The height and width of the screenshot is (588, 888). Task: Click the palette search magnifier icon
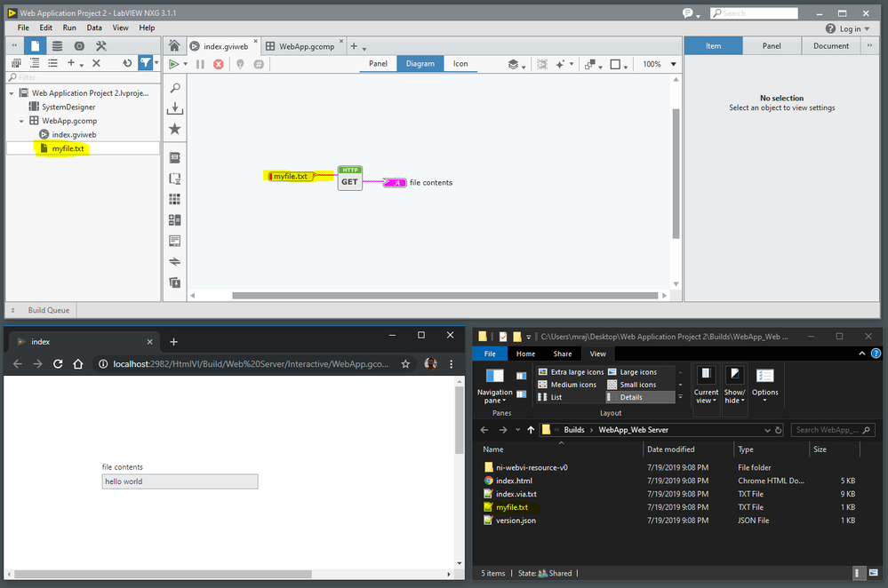(x=175, y=88)
